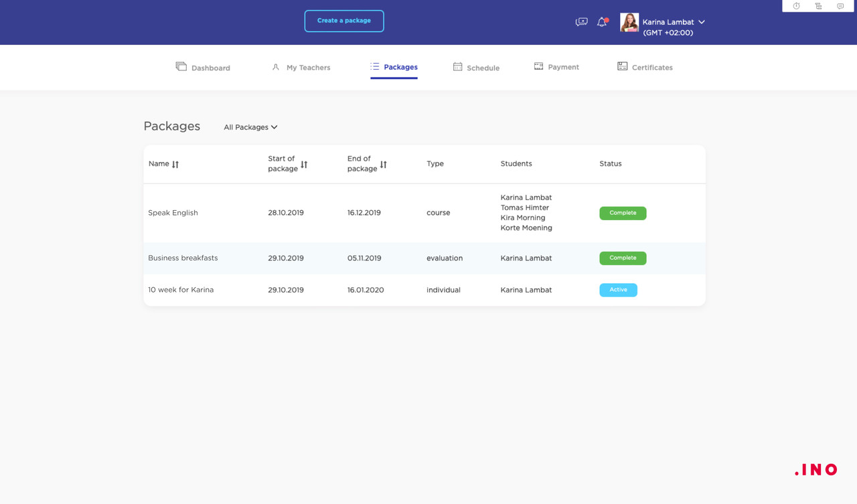Click the 28.10.2019 start date
857x504 pixels.
point(286,213)
